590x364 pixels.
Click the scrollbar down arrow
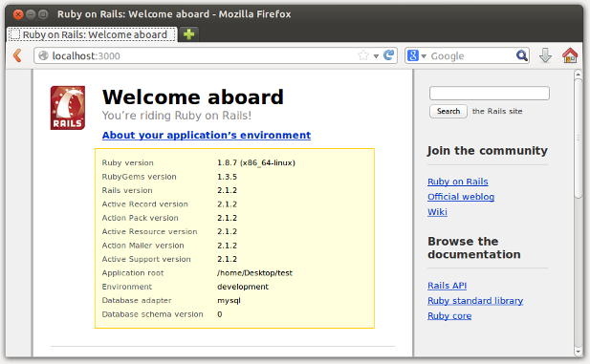tap(579, 353)
